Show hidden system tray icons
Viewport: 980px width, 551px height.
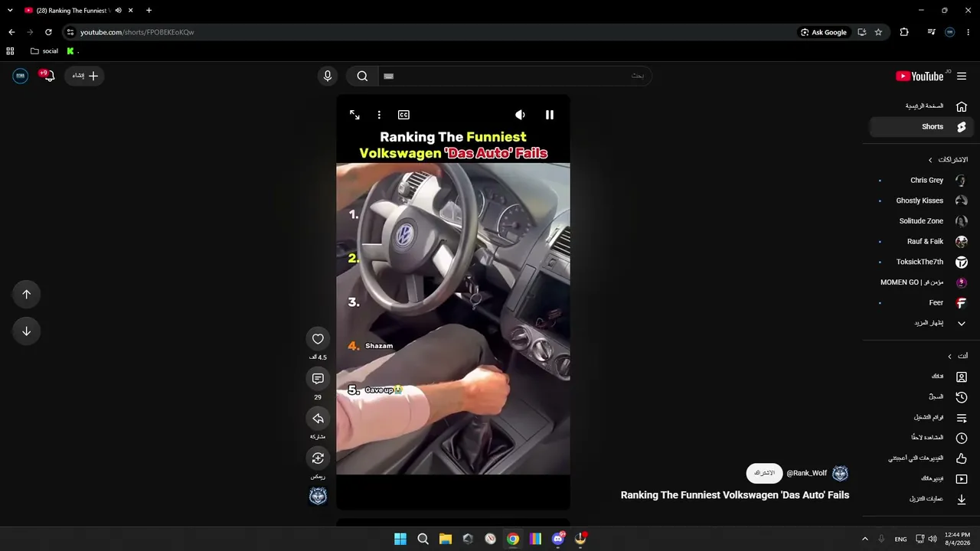tap(865, 539)
